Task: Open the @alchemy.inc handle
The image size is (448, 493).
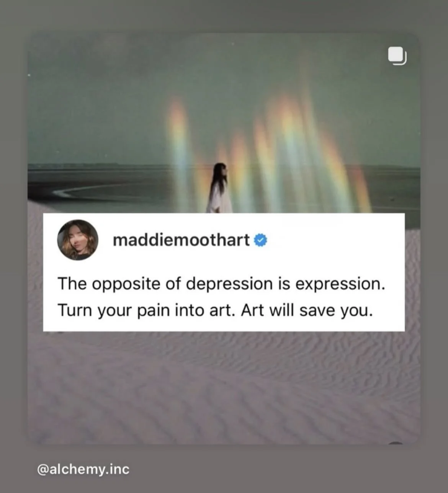Action: click(x=83, y=469)
